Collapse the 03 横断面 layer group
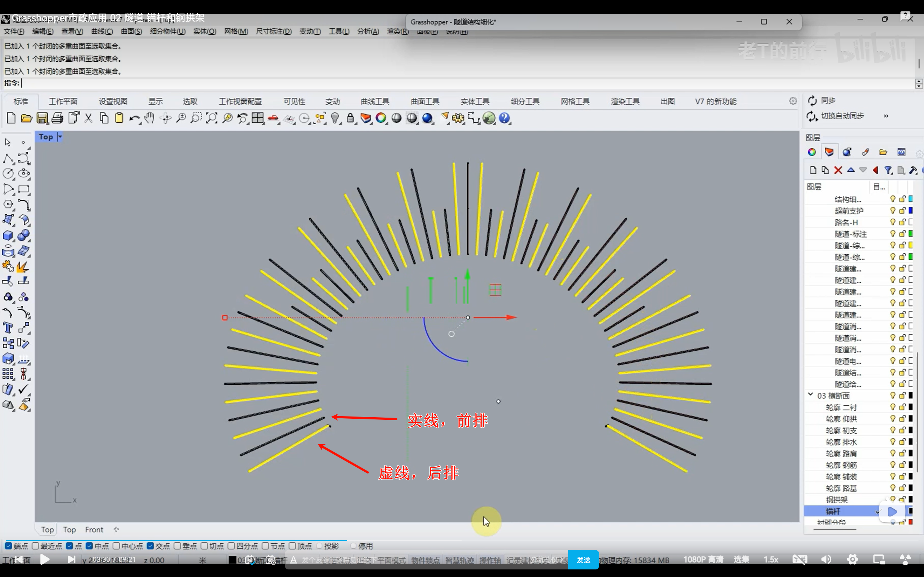 coord(810,395)
